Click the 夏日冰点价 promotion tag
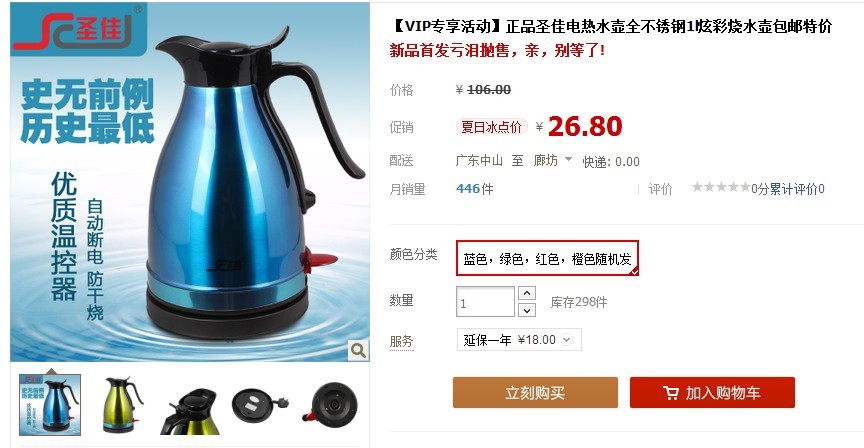The width and height of the screenshot is (864, 448). tap(491, 127)
